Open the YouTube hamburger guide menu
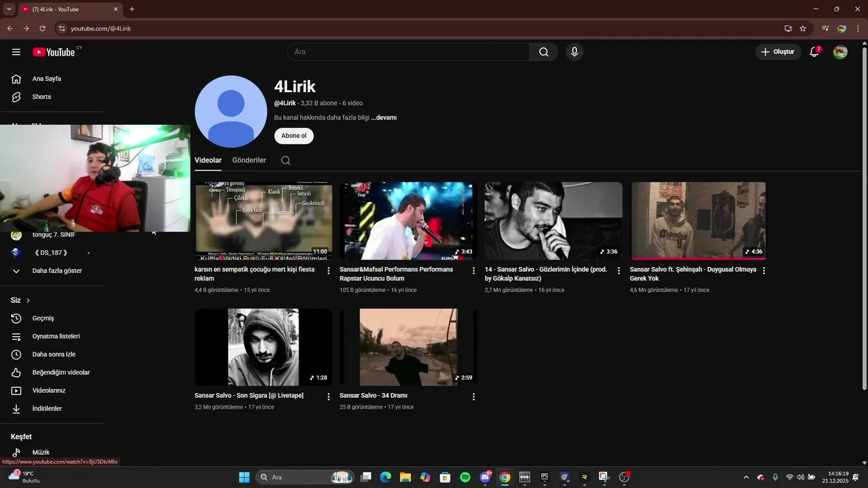This screenshot has height=488, width=868. coord(16,52)
